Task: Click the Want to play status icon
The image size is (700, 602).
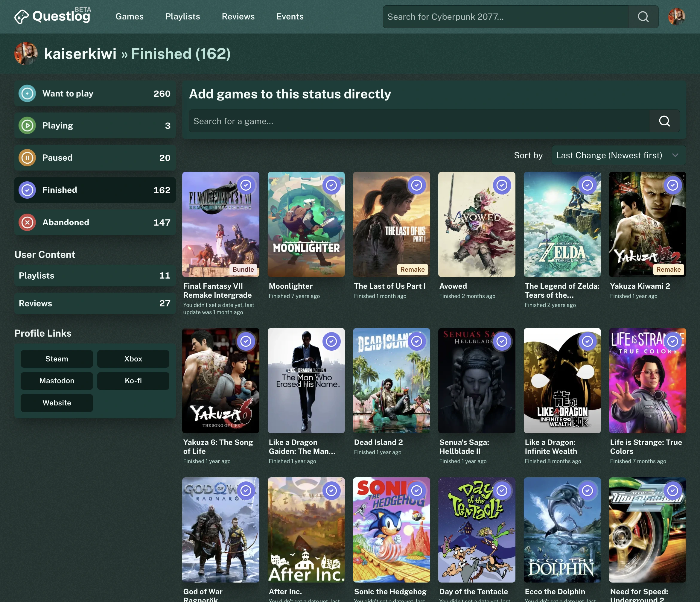Action: point(27,94)
